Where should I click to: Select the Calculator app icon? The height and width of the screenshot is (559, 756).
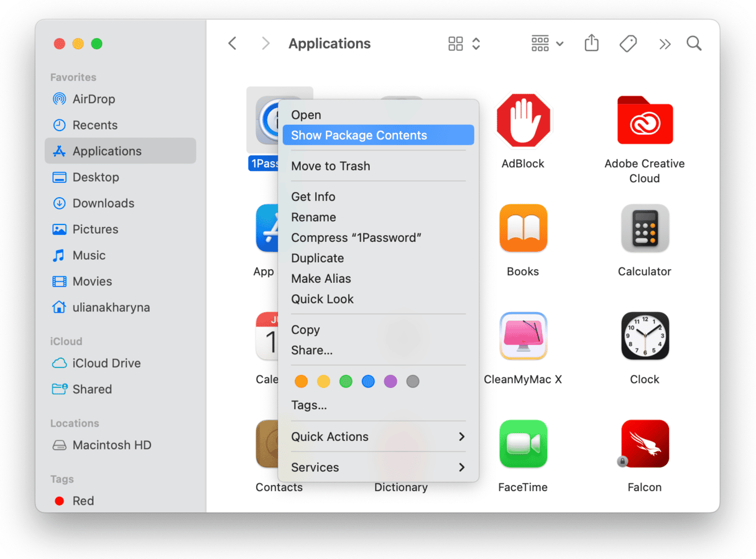click(x=645, y=228)
